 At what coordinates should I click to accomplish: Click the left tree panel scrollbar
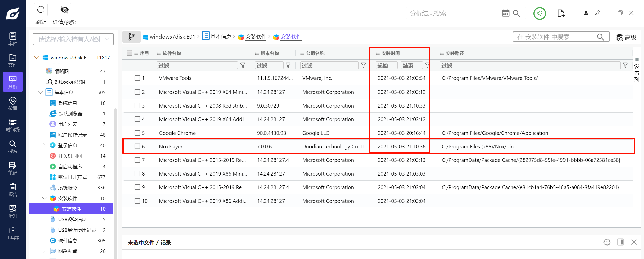tap(115, 183)
